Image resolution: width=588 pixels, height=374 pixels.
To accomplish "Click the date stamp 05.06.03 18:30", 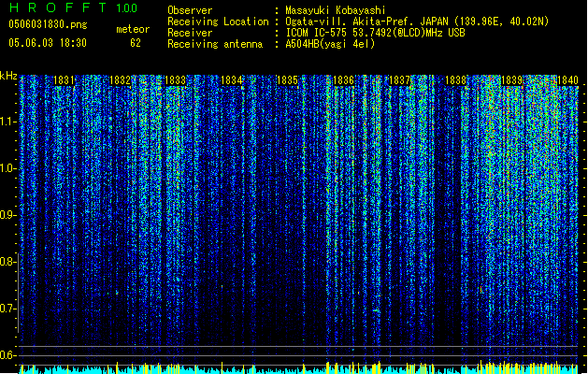I will point(48,43).
